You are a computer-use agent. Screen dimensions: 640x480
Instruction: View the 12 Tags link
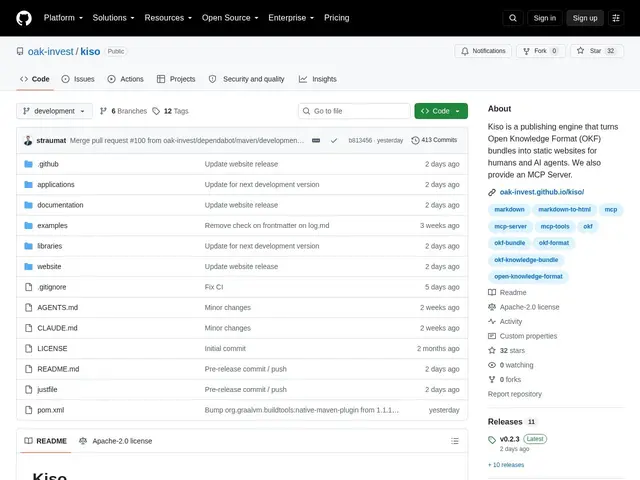171,111
